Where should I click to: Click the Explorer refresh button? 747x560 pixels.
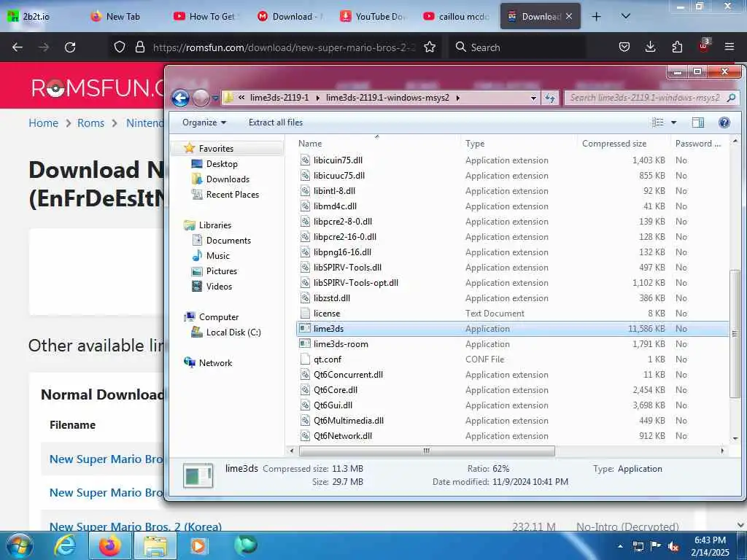pyautogui.click(x=550, y=98)
